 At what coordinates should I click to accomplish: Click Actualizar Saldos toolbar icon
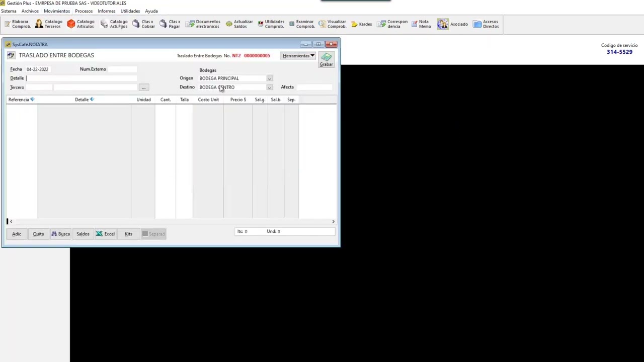coord(239,24)
